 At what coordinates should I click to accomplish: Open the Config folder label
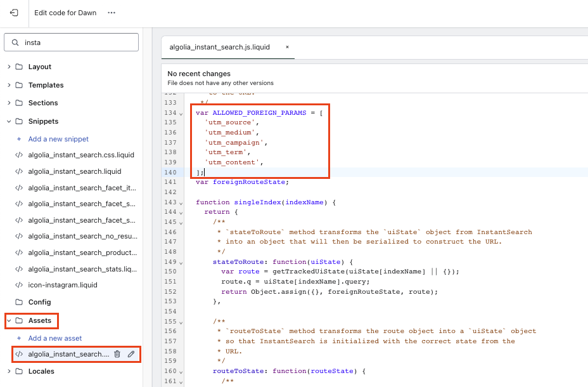39,302
